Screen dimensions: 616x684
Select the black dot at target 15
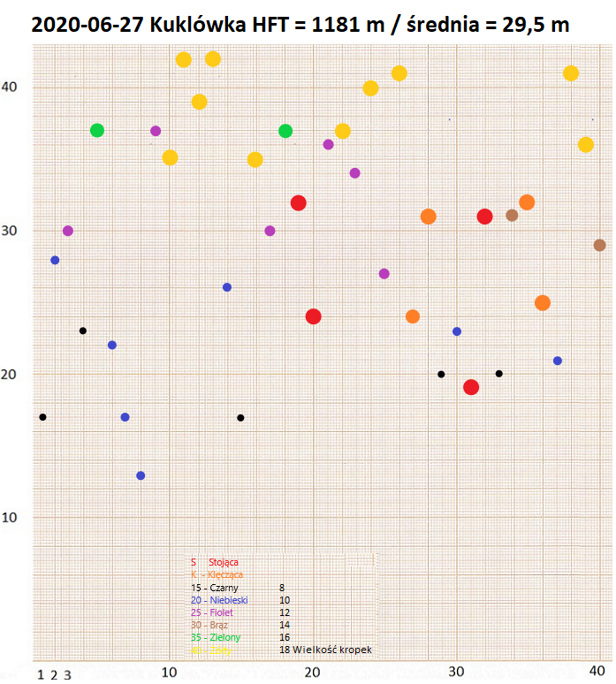240,418
